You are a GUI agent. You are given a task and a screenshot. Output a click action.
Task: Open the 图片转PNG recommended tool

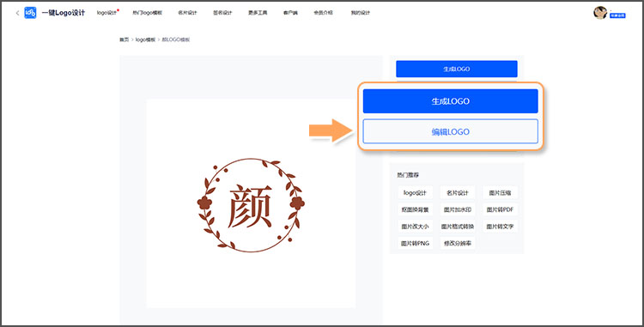[x=415, y=243]
